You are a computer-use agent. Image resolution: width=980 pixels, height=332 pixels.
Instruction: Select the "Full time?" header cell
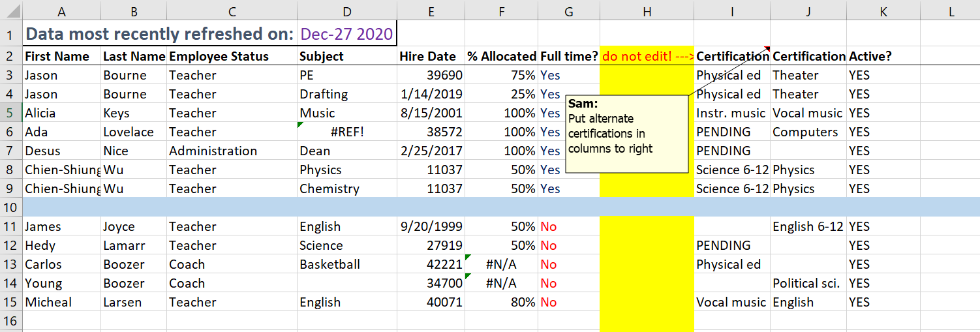pyautogui.click(x=568, y=56)
